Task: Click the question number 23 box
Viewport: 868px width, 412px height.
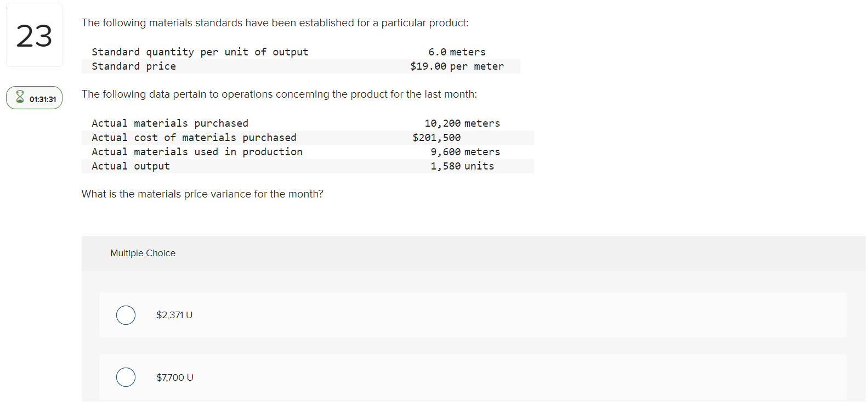Action: click(34, 35)
